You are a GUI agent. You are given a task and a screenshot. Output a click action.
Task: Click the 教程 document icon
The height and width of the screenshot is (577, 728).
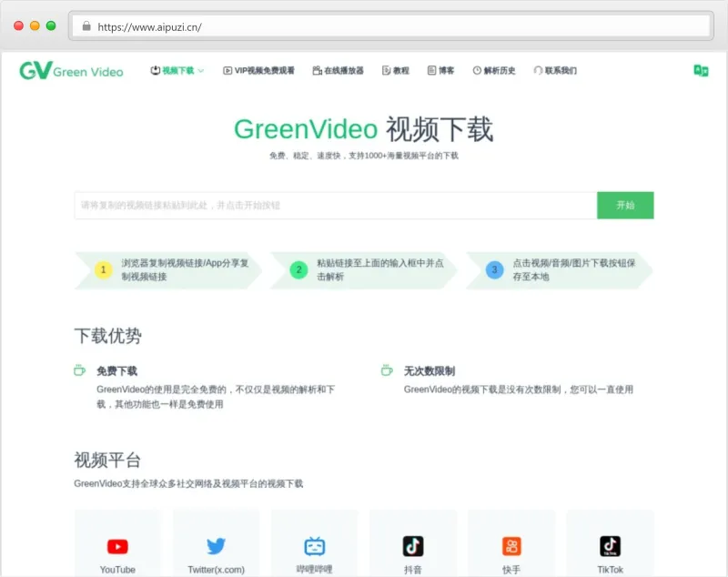coord(386,71)
